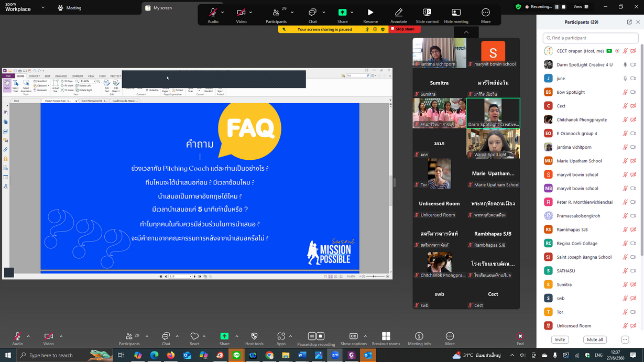Open the View dropdown at top right
644x362 pixels.
[581, 7]
